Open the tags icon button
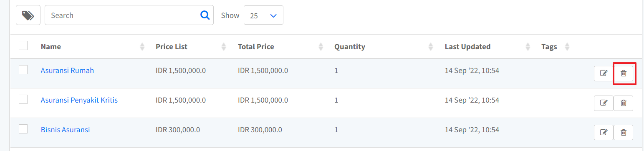 [x=28, y=15]
